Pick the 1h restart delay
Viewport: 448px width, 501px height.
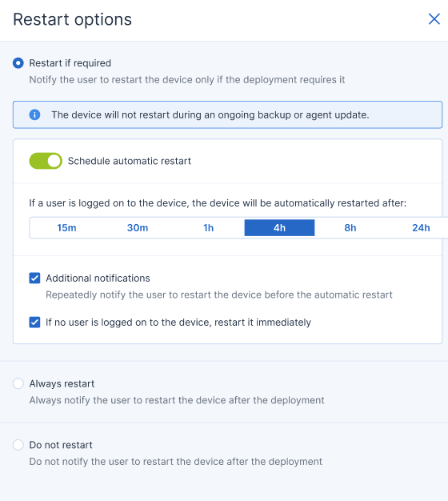(x=209, y=228)
